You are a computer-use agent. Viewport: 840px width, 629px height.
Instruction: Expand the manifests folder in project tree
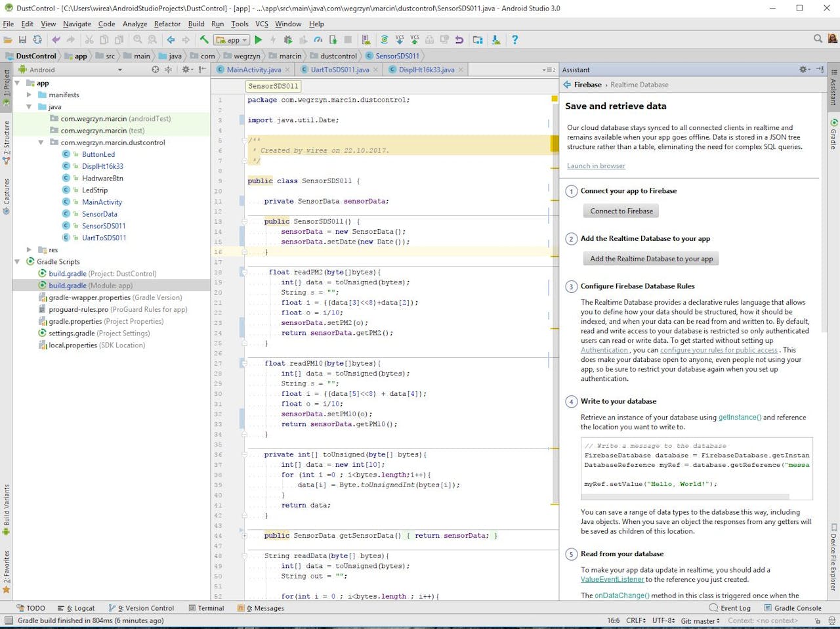[x=29, y=95]
